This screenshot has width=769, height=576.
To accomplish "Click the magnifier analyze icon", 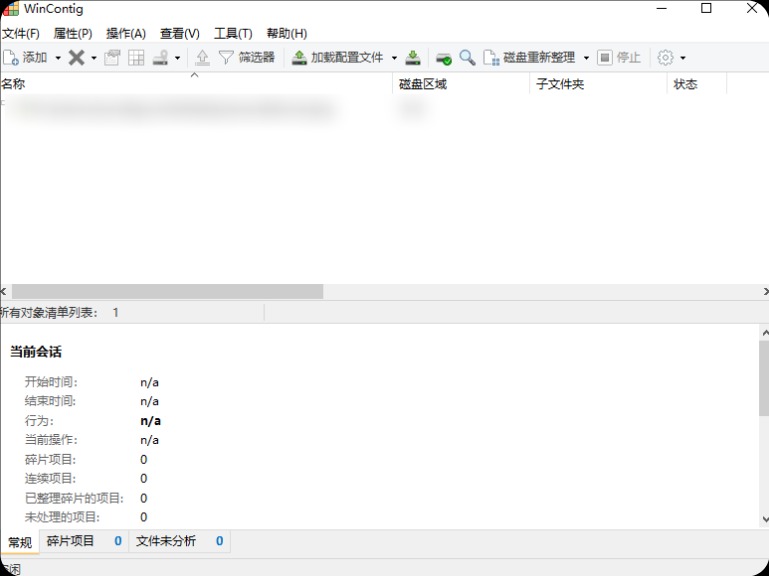I will pos(467,58).
